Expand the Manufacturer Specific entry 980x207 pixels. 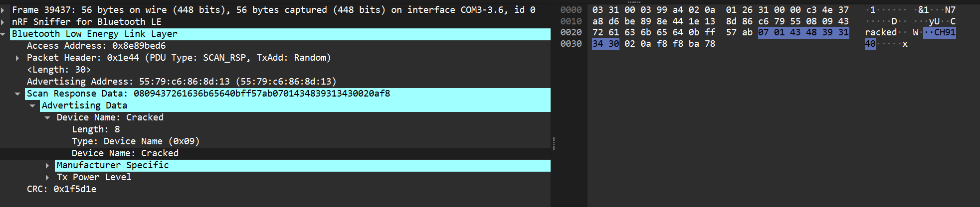click(x=47, y=165)
